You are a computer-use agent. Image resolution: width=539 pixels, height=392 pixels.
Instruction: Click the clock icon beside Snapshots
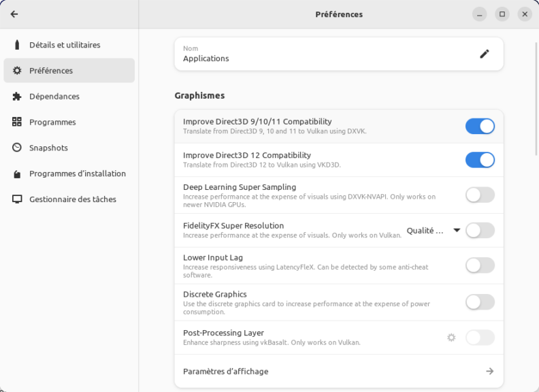click(x=17, y=148)
